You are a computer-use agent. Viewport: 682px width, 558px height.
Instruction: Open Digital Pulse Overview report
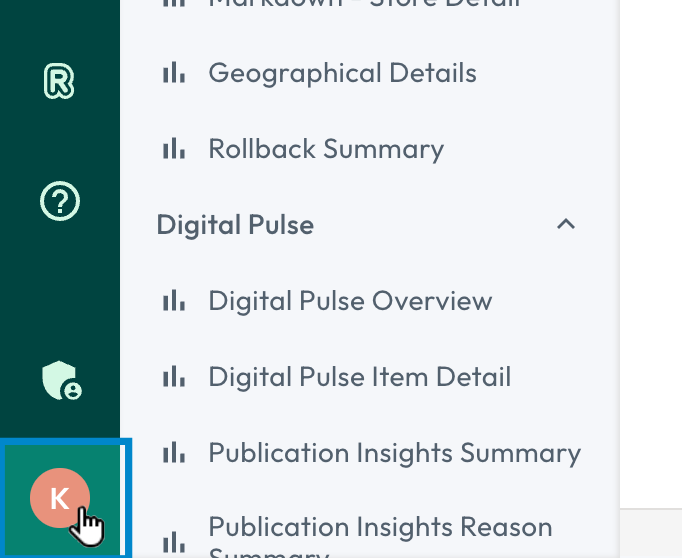pos(350,301)
